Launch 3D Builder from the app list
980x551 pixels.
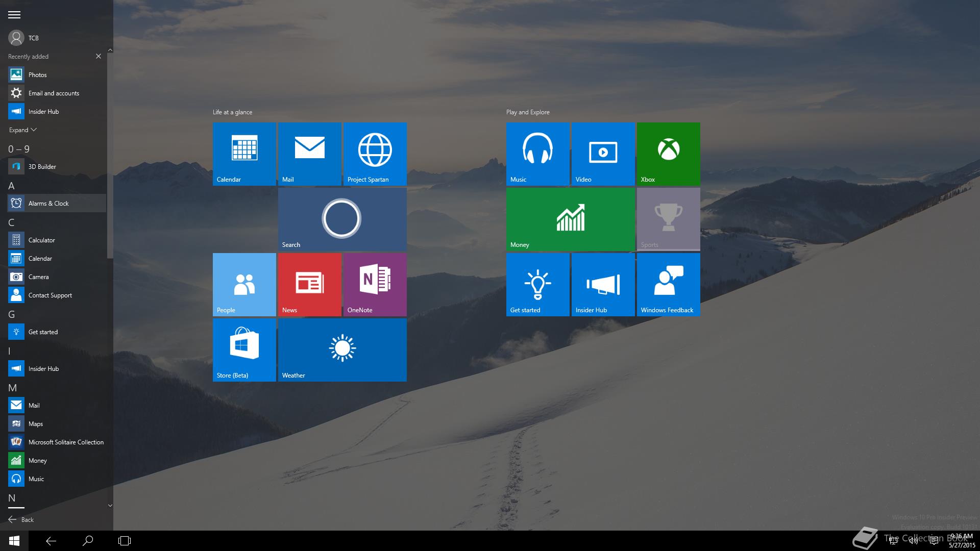(x=57, y=166)
